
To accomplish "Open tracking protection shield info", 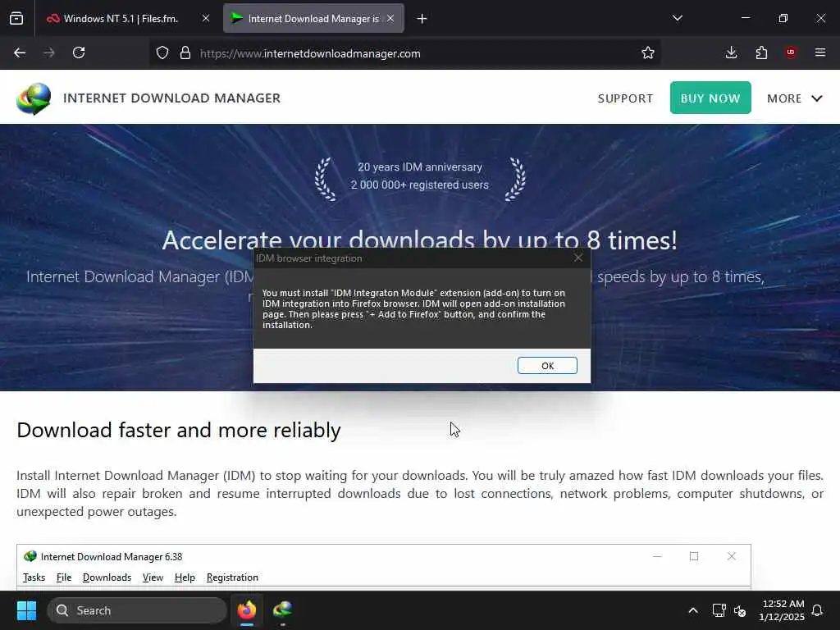I will point(162,52).
